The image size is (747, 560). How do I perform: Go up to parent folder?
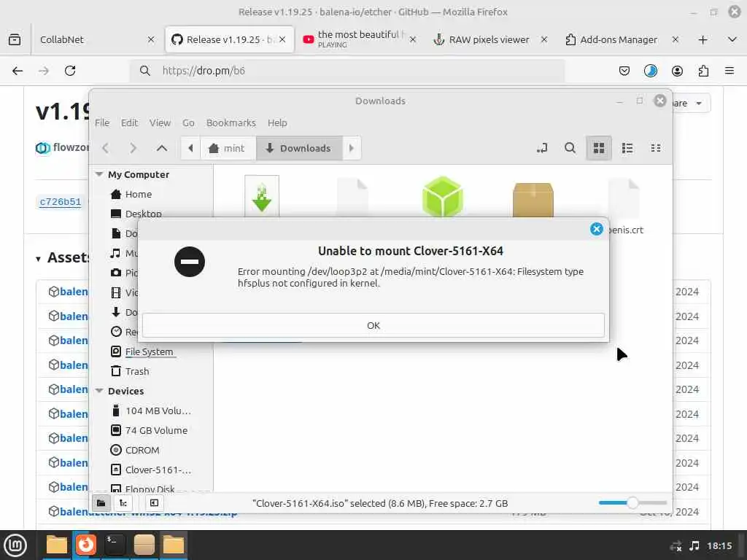(162, 148)
